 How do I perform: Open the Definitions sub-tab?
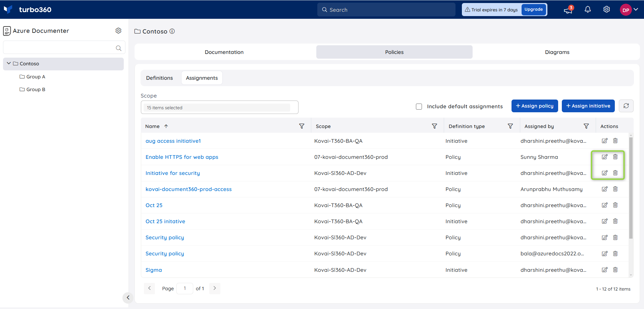point(159,78)
